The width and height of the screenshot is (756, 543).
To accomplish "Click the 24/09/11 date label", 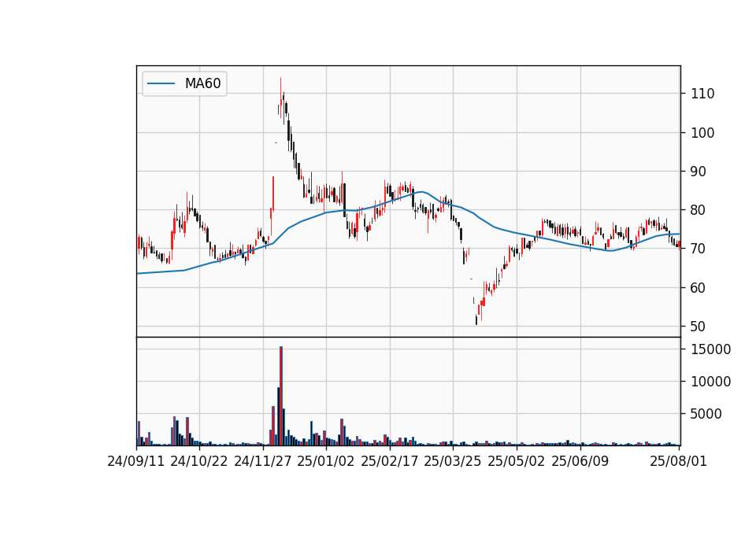I will click(136, 461).
